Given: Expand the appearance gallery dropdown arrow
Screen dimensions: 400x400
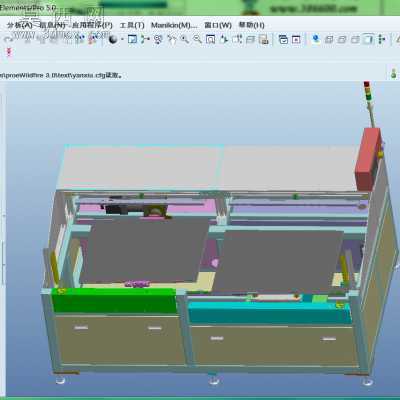Looking at the screenshot, I should [122, 40].
